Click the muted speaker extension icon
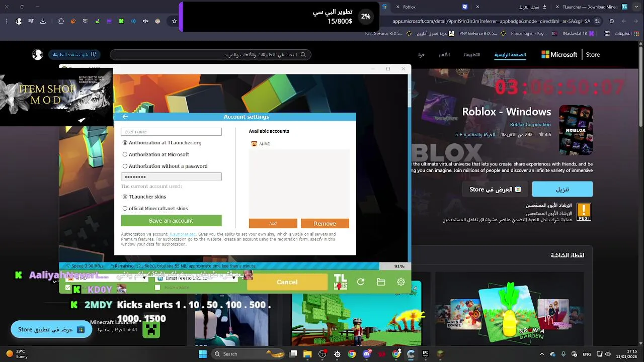This screenshot has height=362, width=644. [x=145, y=21]
